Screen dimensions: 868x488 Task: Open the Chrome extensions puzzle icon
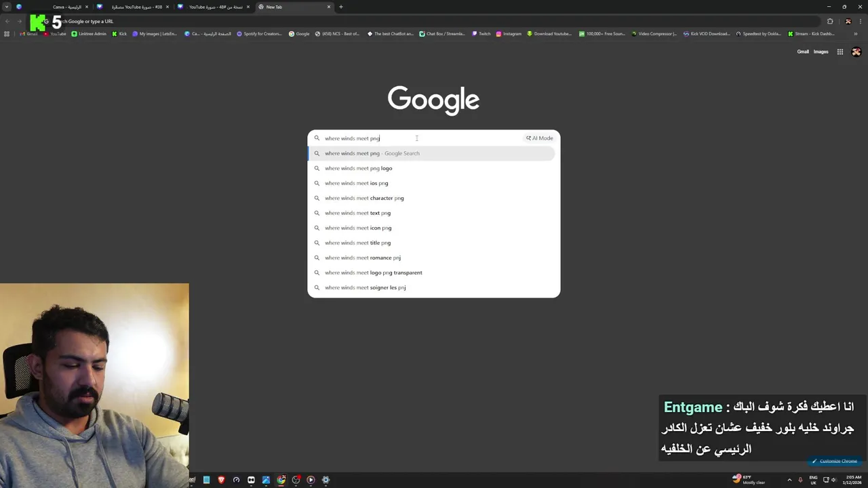(830, 21)
